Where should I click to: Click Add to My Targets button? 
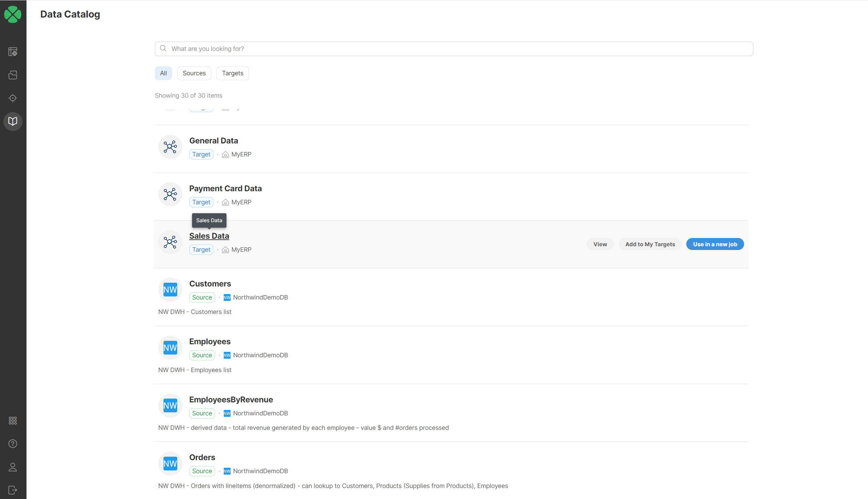(x=650, y=244)
